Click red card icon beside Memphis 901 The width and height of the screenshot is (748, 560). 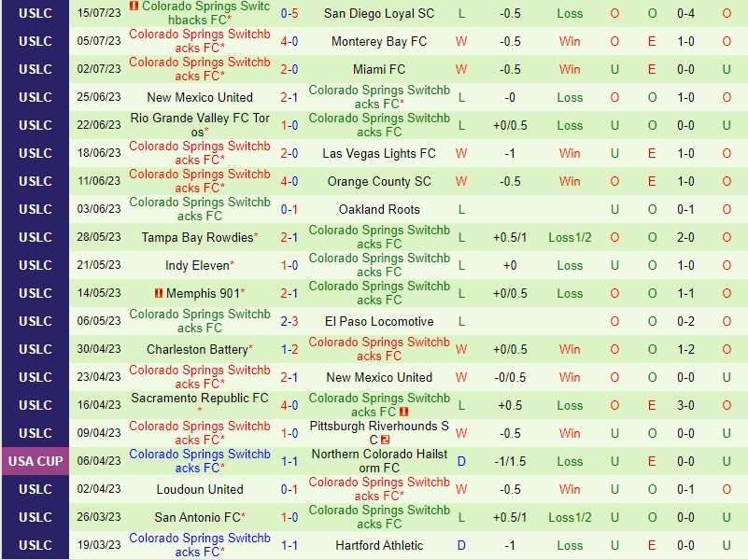pyautogui.click(x=159, y=293)
